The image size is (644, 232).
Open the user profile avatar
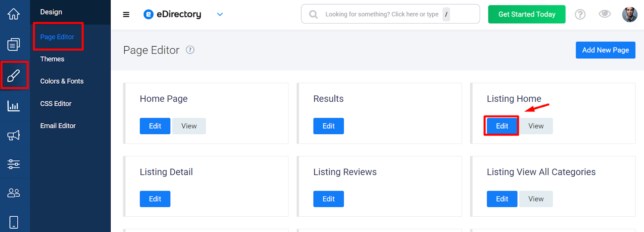coord(630,14)
